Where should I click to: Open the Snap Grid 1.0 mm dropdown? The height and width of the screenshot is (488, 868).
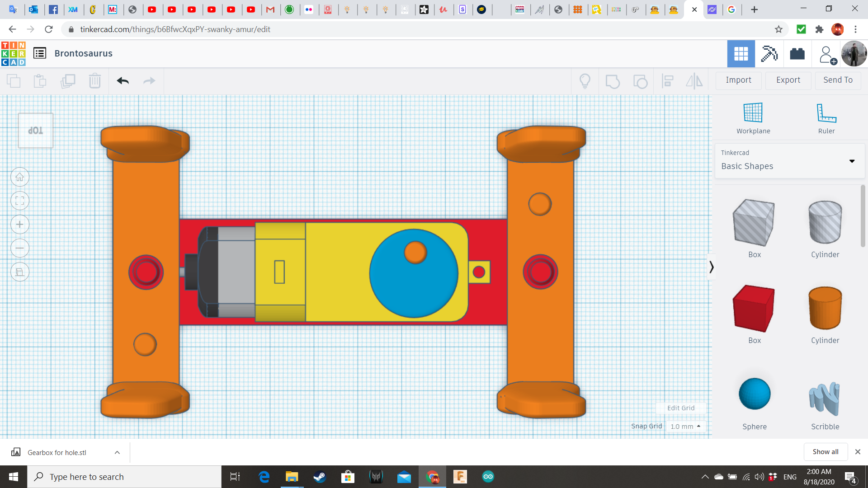click(x=685, y=426)
